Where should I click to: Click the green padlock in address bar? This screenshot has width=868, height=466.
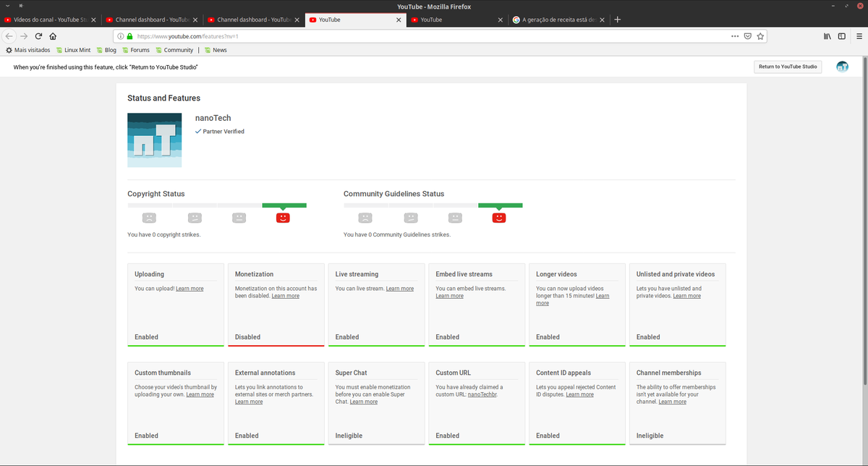(129, 35)
